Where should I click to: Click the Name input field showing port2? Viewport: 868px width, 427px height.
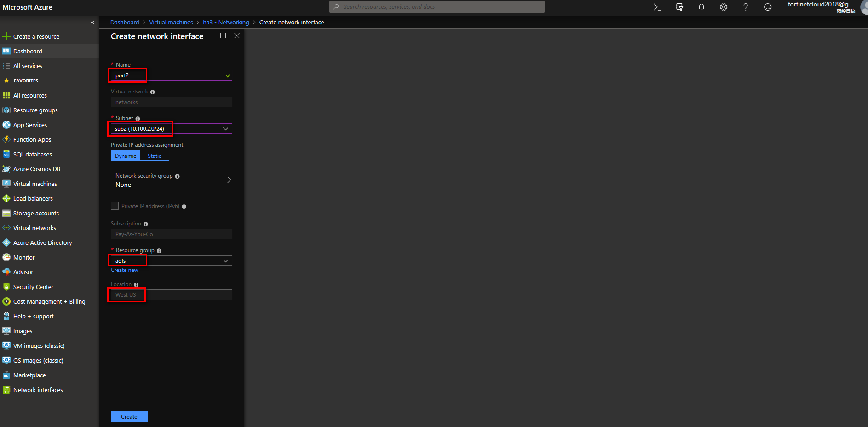coord(127,75)
